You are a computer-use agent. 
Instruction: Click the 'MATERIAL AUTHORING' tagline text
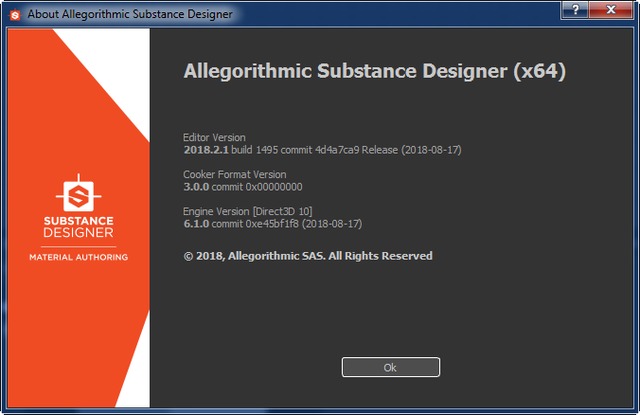tap(78, 257)
